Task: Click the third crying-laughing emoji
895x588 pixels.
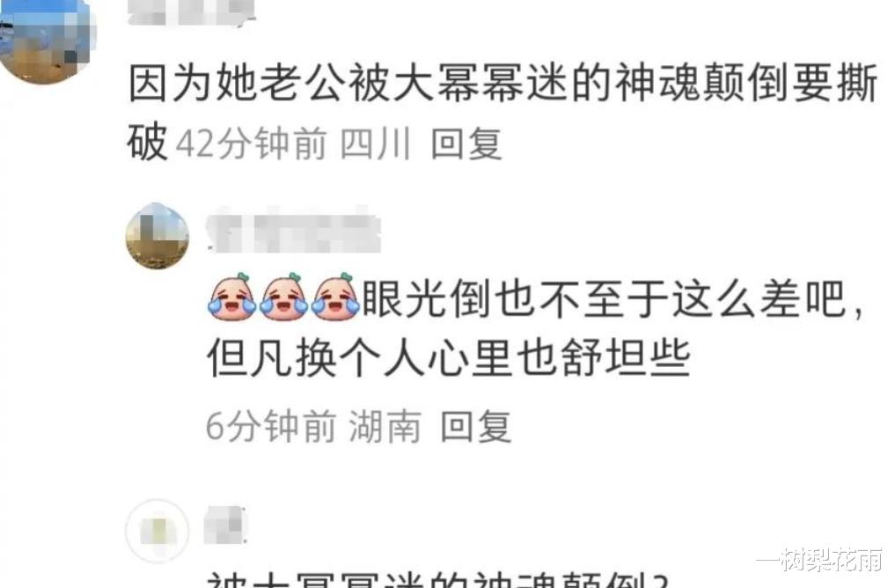Action: (x=335, y=296)
